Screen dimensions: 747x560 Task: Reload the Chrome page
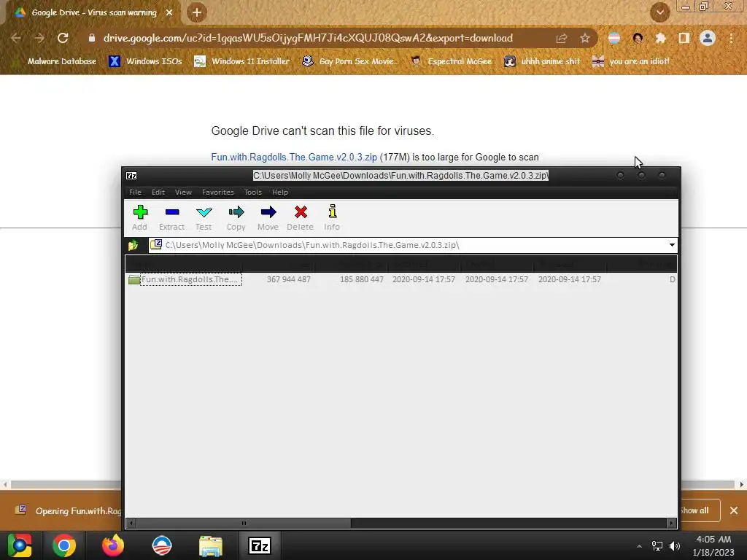tap(63, 38)
